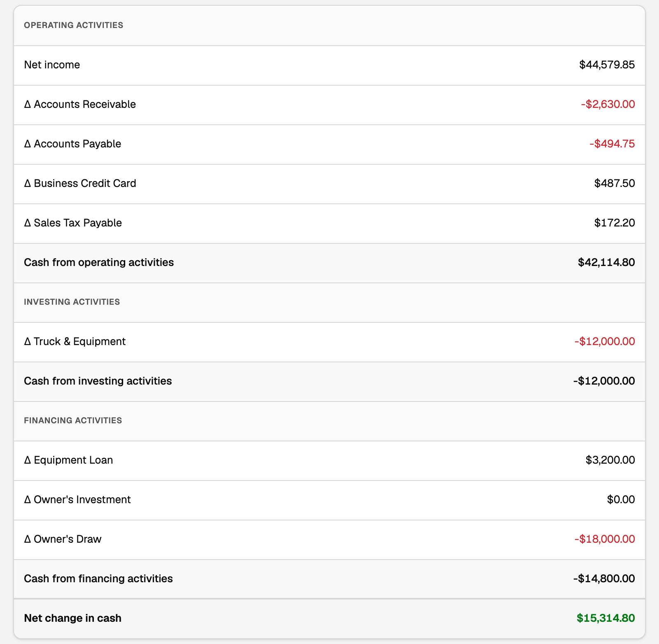Click the -$14,800.00 financing total
The height and width of the screenshot is (644, 659).
tap(604, 579)
